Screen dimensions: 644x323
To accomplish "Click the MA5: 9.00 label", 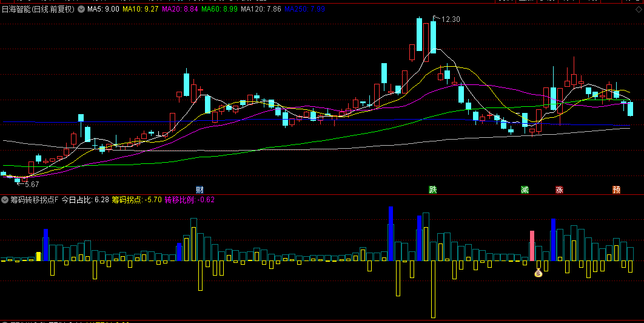I will click(103, 9).
